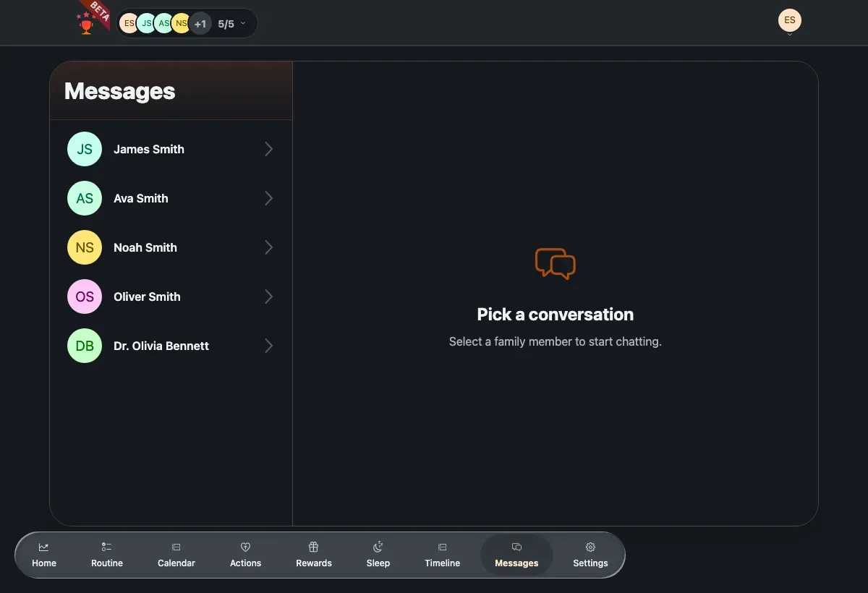
Task: Select the Dr. Olivia Bennett name text
Action: [161, 346]
